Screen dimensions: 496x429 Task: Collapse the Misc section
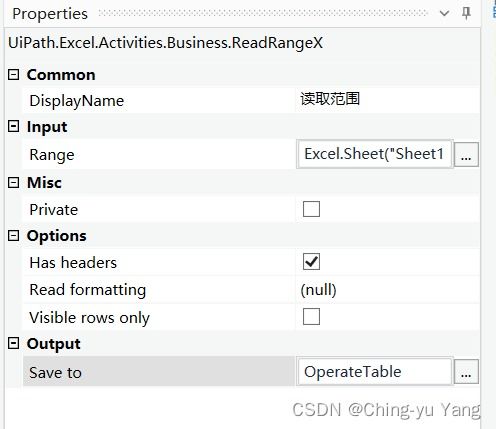pyautogui.click(x=13, y=182)
